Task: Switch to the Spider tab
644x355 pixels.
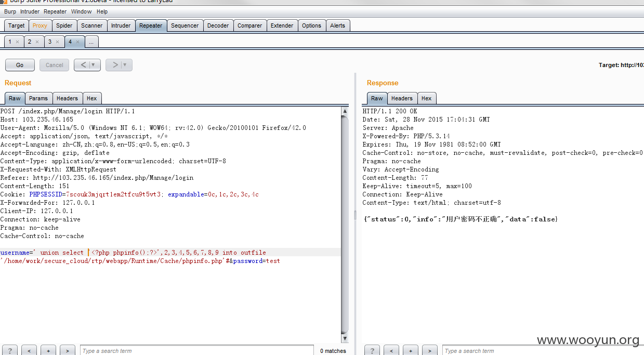Action: 64,25
